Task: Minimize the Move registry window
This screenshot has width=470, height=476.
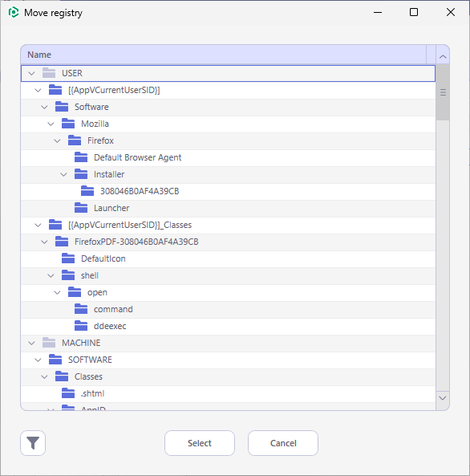Action: coord(378,12)
